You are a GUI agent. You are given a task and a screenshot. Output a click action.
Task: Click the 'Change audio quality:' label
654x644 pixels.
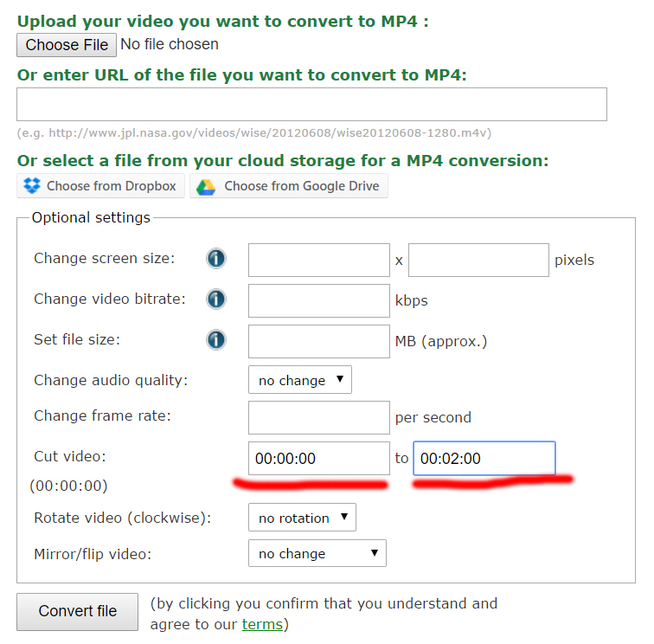(111, 380)
